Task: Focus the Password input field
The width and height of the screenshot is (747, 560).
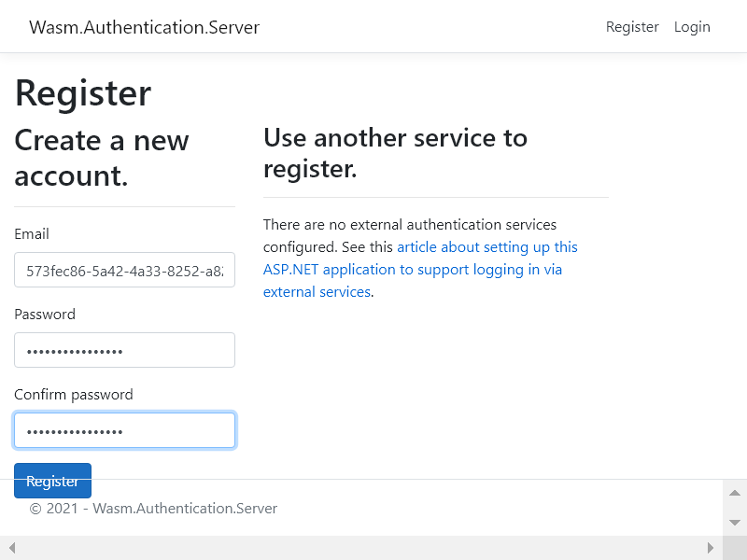Action: click(124, 350)
